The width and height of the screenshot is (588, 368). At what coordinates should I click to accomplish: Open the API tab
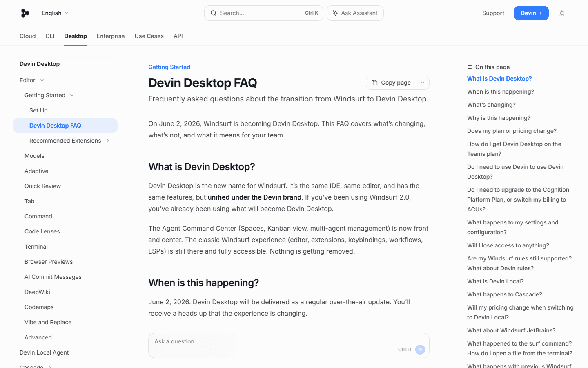pyautogui.click(x=178, y=36)
